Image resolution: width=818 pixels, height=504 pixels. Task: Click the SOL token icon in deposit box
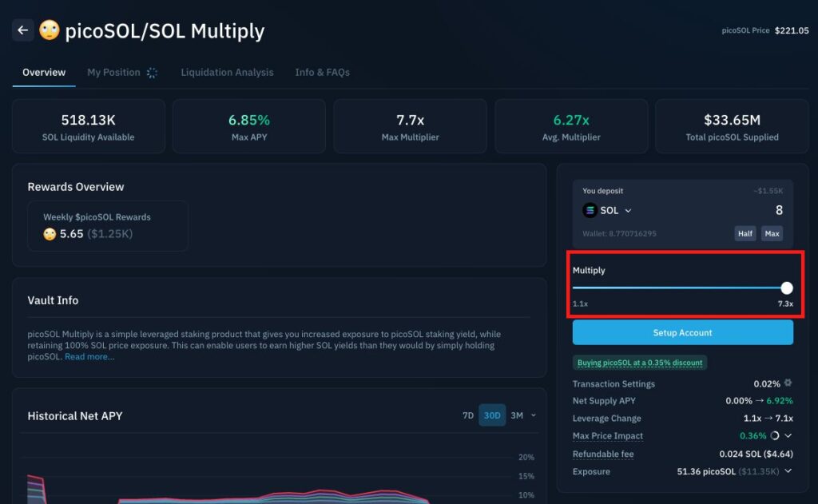(x=590, y=210)
